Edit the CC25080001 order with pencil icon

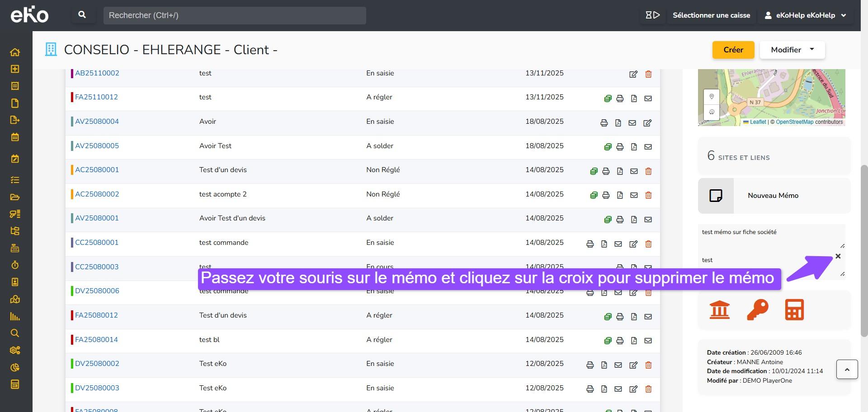[x=633, y=244]
